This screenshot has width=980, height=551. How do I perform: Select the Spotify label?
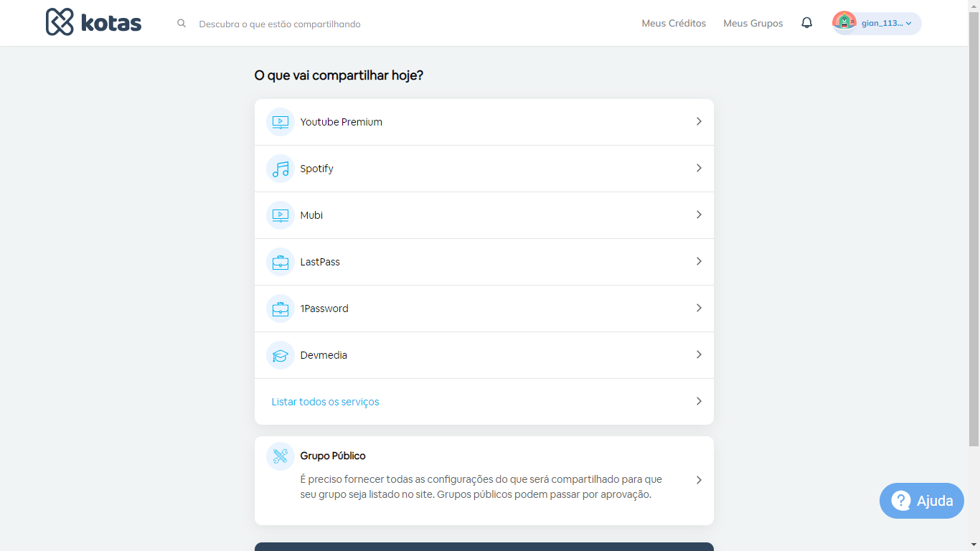(x=317, y=169)
